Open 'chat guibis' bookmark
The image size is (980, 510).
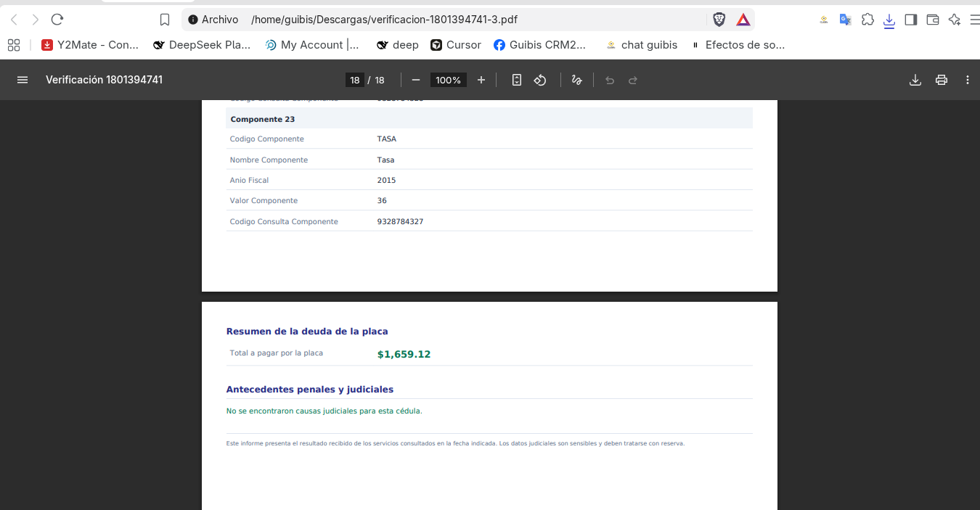click(x=642, y=45)
